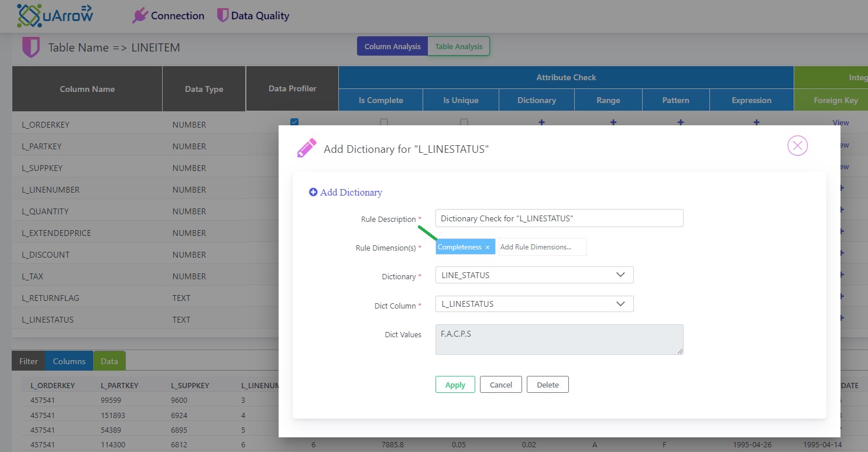The width and height of the screenshot is (868, 452).
Task: Click the Is Complete column header
Action: point(381,100)
